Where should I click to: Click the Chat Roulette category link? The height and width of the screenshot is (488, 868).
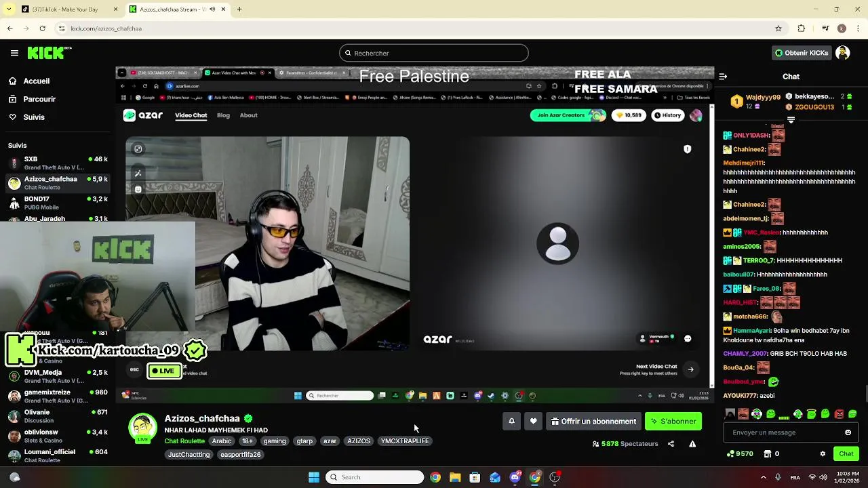pyautogui.click(x=184, y=441)
